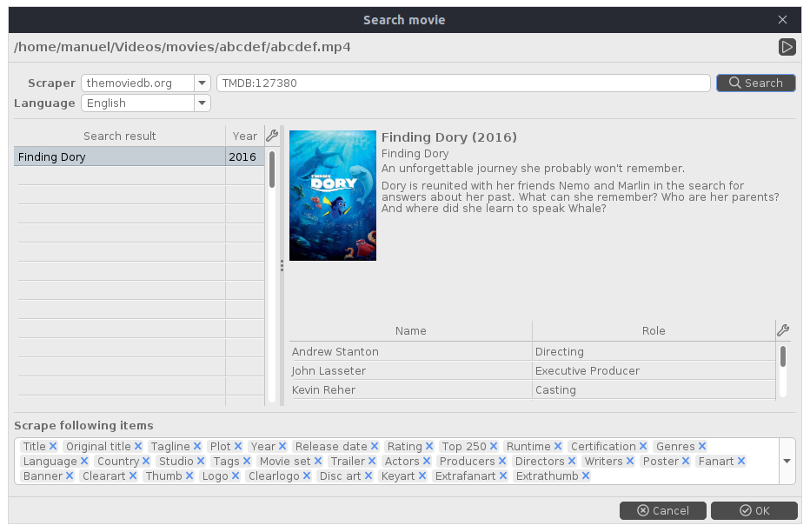Expand the Language dropdown set to English
Image resolution: width=810 pixels, height=532 pixels.
tap(202, 103)
